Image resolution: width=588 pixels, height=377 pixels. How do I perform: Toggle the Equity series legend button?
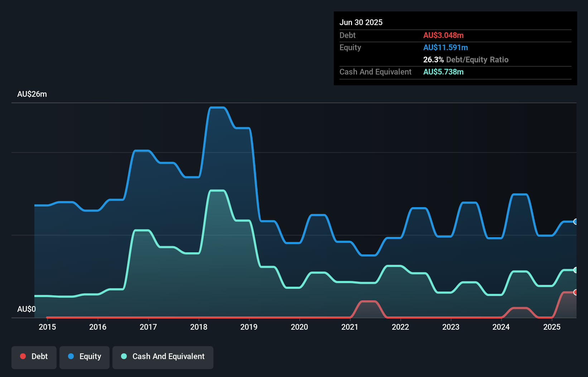pyautogui.click(x=85, y=357)
